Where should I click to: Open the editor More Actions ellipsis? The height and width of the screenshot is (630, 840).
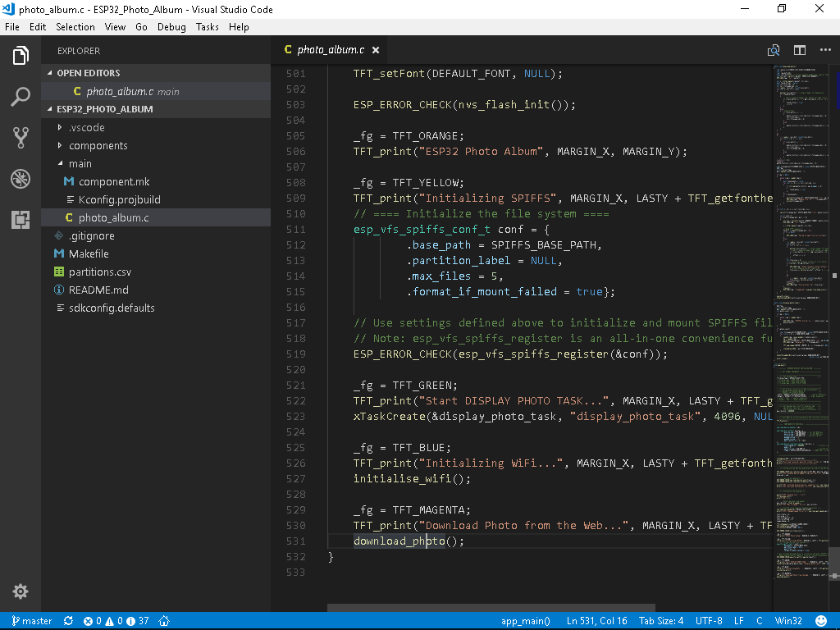(825, 50)
